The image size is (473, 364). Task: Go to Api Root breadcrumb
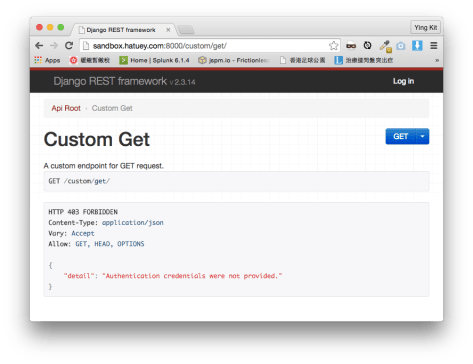coord(66,108)
